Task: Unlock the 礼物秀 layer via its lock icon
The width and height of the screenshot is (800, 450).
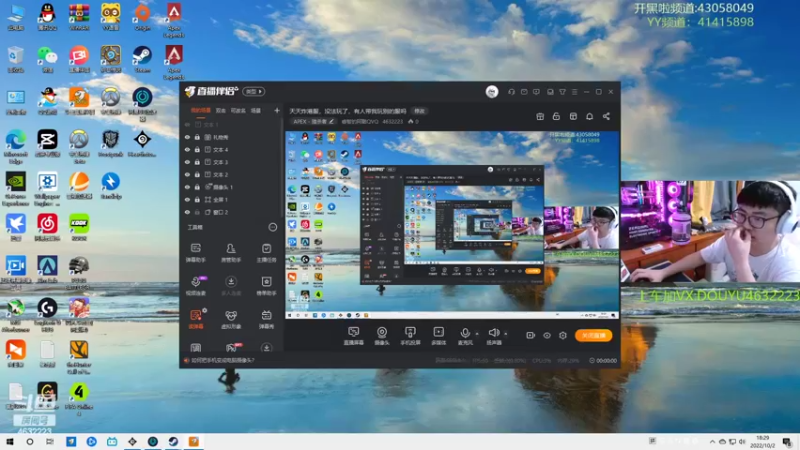Action: point(197,137)
